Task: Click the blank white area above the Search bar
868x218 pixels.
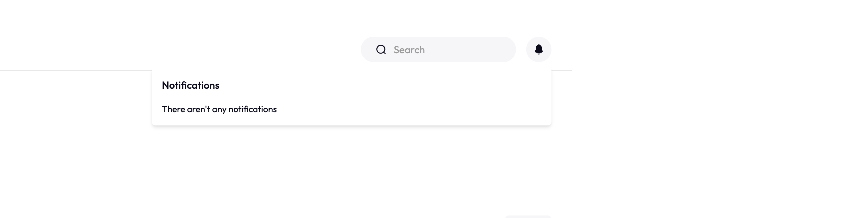Action: point(438,17)
